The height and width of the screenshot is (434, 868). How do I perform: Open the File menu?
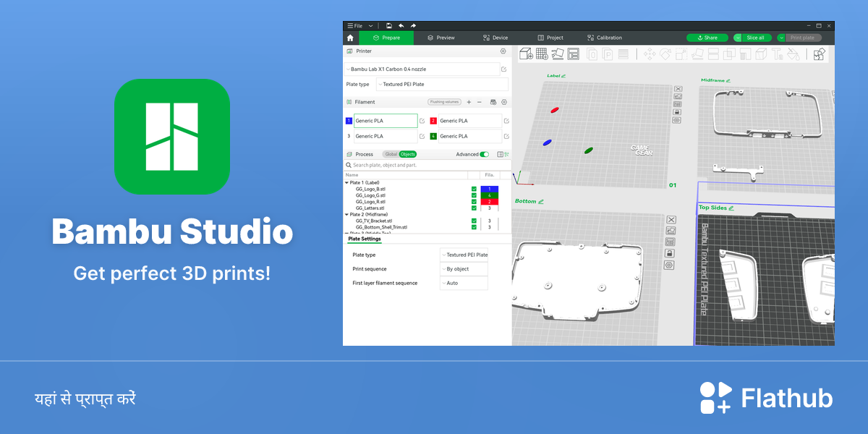(x=354, y=25)
